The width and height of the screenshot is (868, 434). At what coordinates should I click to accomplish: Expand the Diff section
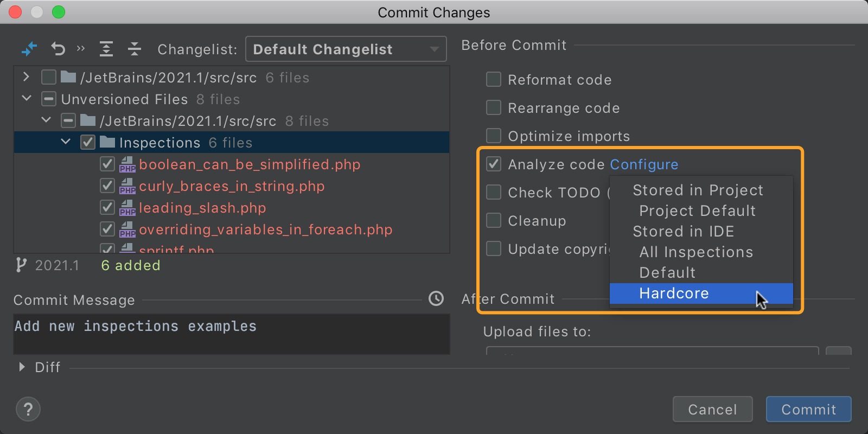coord(22,367)
